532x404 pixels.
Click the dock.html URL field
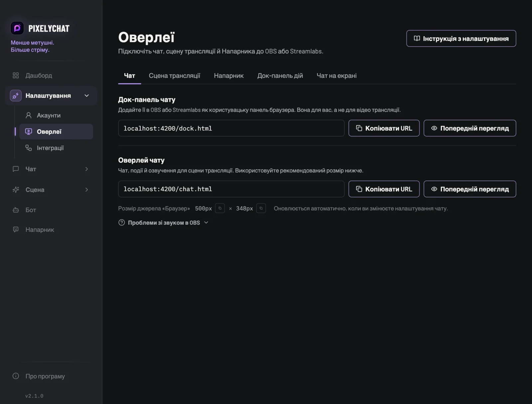point(231,128)
